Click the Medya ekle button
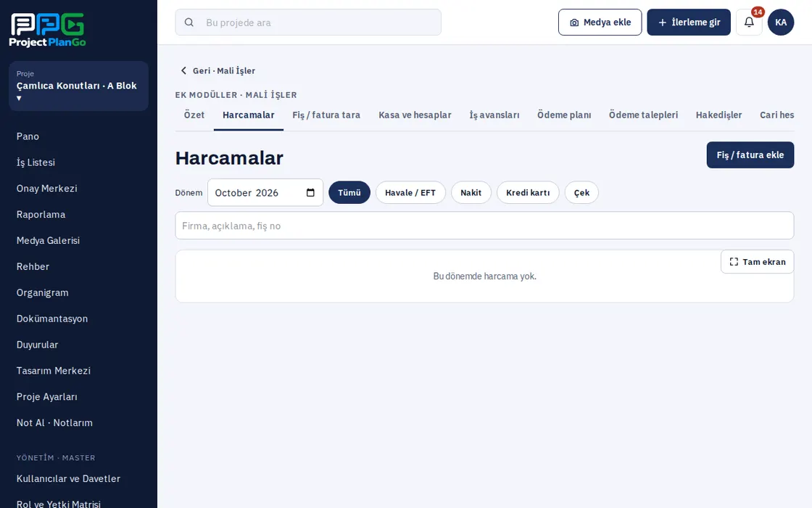This screenshot has width=812, height=508. (600, 22)
